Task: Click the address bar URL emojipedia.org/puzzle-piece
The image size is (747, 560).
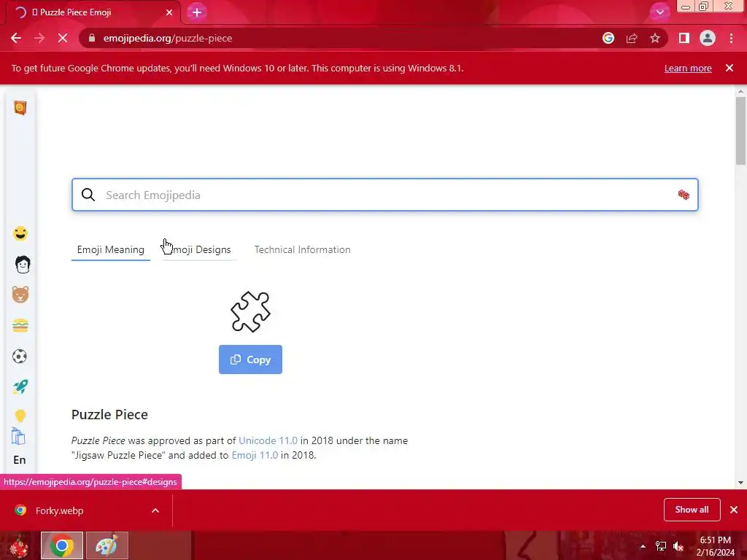Action: tap(168, 38)
